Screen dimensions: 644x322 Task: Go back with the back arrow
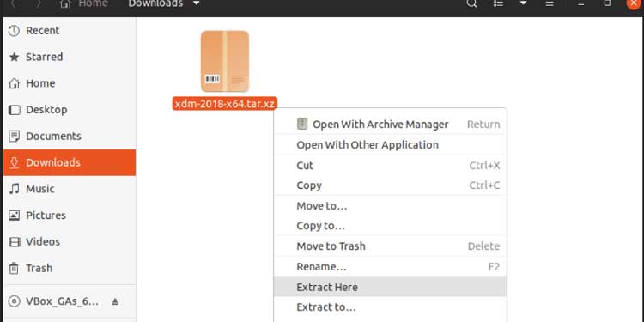(13, 4)
